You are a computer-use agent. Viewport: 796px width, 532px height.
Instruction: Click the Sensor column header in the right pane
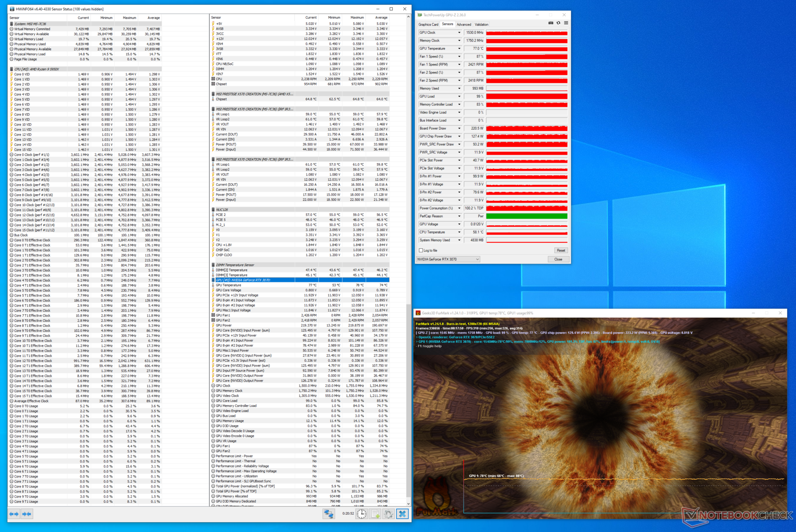click(x=253, y=18)
